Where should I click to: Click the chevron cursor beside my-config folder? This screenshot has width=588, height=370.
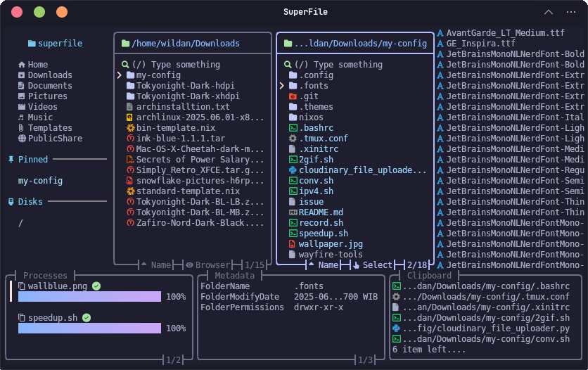coord(120,75)
